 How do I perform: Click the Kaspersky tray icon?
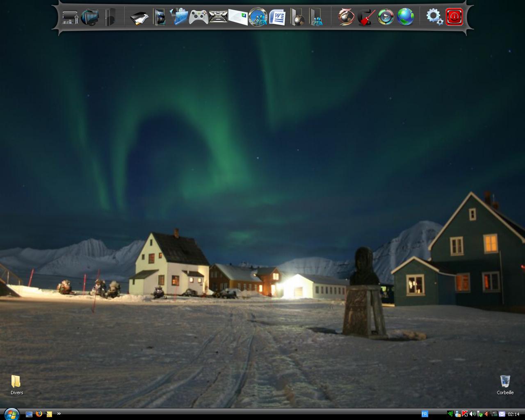click(x=465, y=414)
